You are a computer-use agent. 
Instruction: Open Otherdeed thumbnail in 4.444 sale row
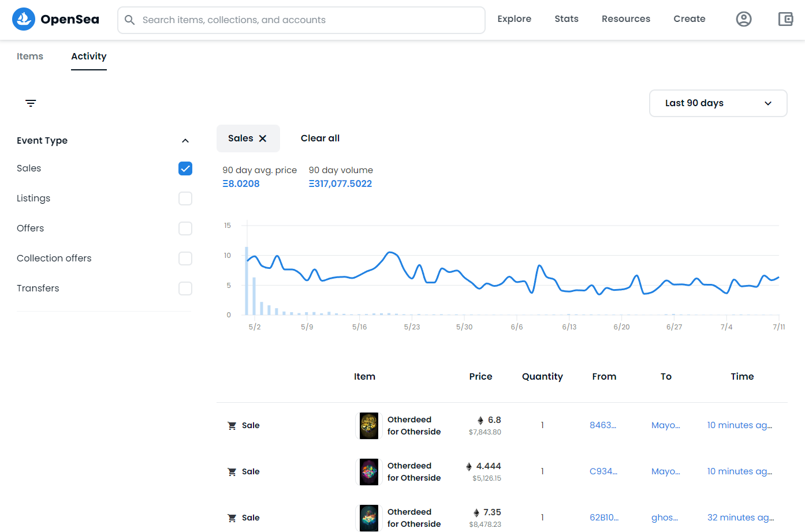coord(369,472)
